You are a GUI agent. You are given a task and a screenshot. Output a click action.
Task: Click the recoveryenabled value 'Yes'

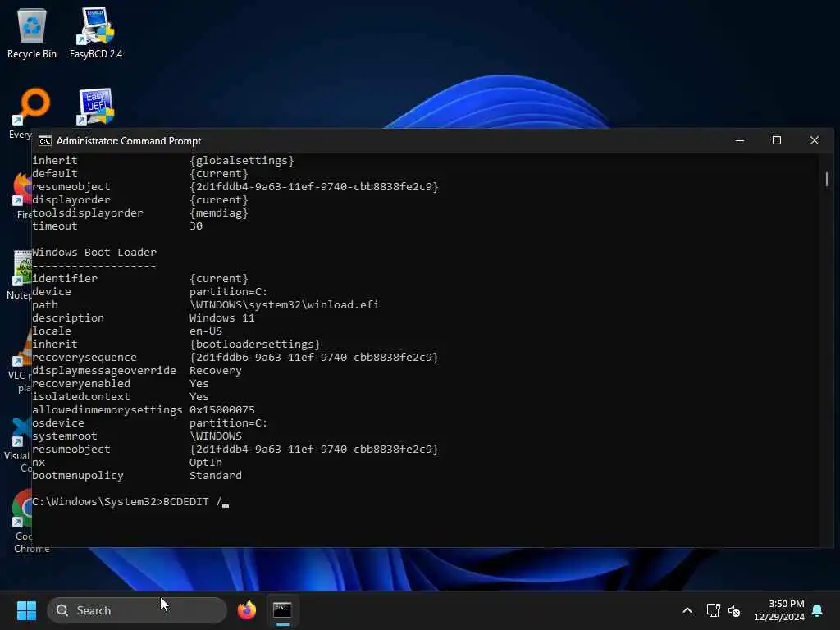[199, 384]
